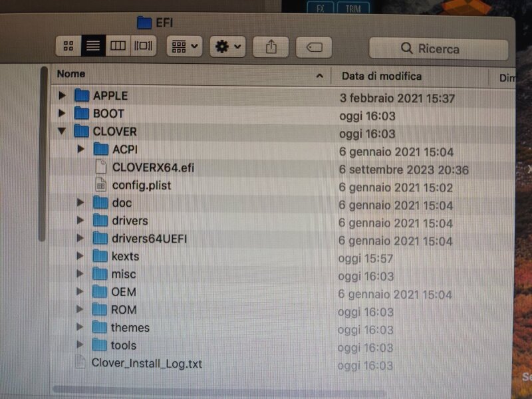This screenshot has height=399, width=532.
Task: Expand the ROM folder
Action: click(x=80, y=309)
